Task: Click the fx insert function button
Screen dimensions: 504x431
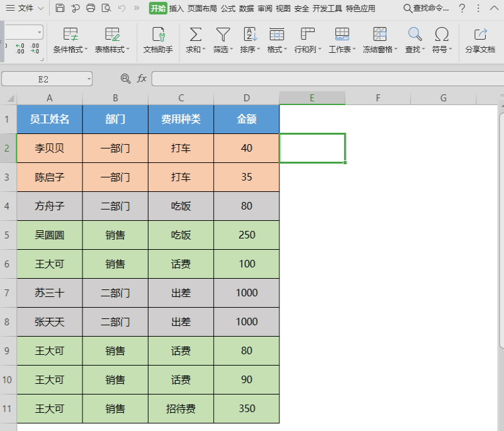Action: [142, 79]
